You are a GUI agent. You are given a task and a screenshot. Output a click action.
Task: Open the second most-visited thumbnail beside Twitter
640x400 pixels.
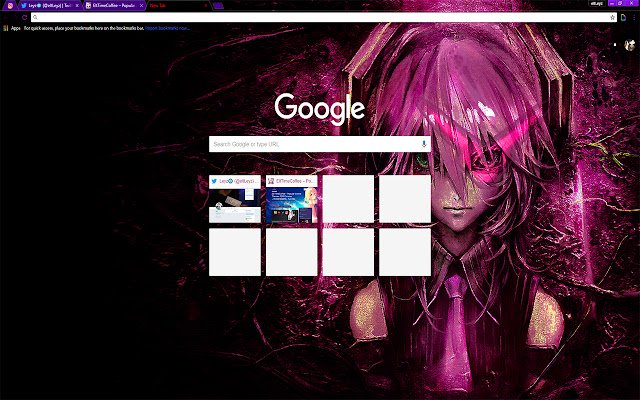pyautogui.click(x=291, y=199)
